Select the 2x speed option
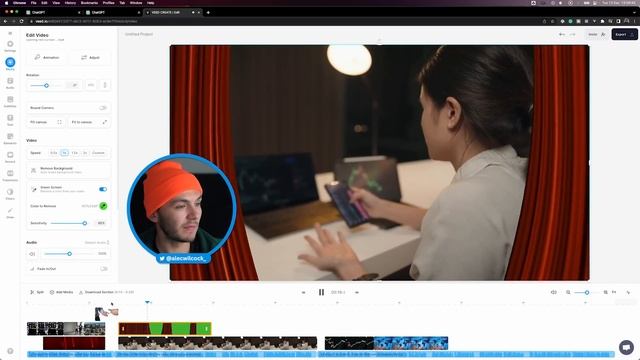The width and height of the screenshot is (640, 360). pos(85,153)
